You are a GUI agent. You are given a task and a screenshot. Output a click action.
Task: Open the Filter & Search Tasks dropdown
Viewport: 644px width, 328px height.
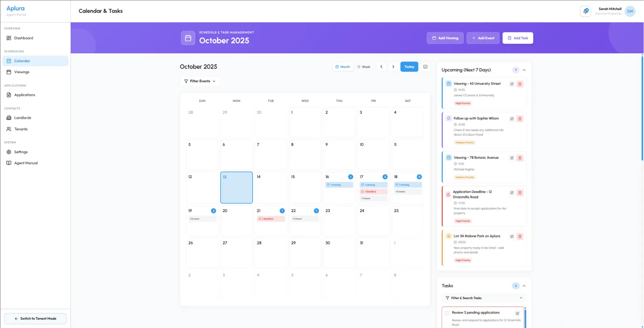click(483, 298)
